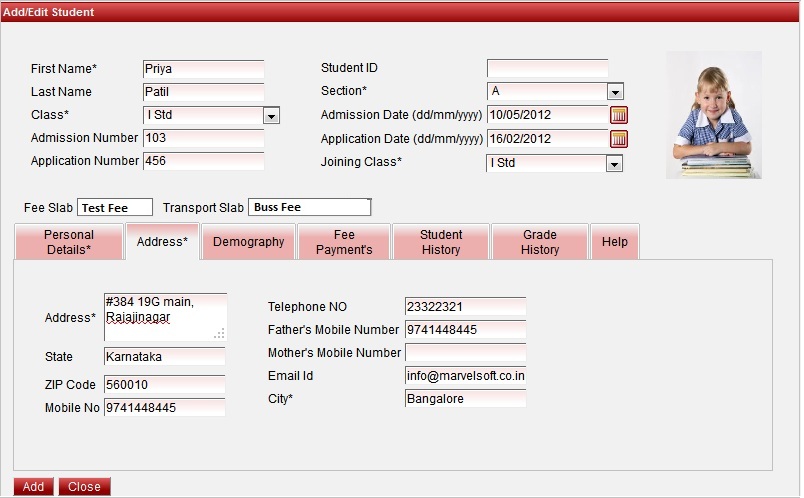This screenshot has height=498, width=804.
Task: Open the Fee Payment's tab
Action: pyautogui.click(x=344, y=242)
